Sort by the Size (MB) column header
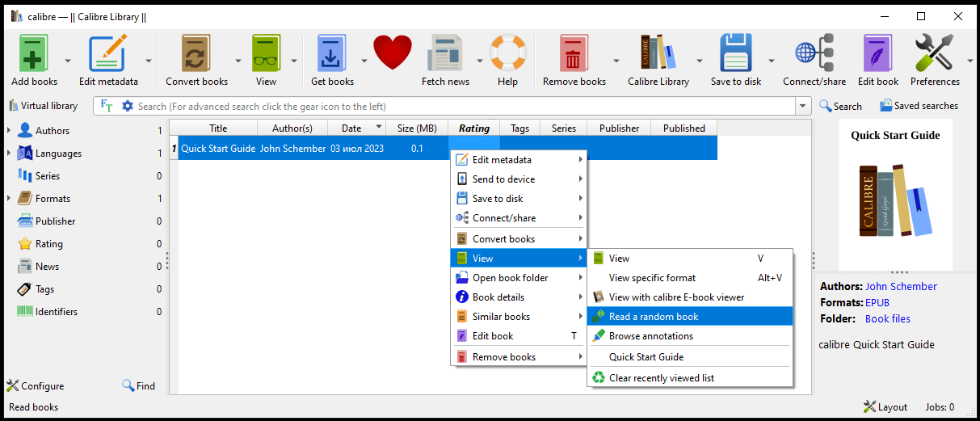 pos(417,128)
